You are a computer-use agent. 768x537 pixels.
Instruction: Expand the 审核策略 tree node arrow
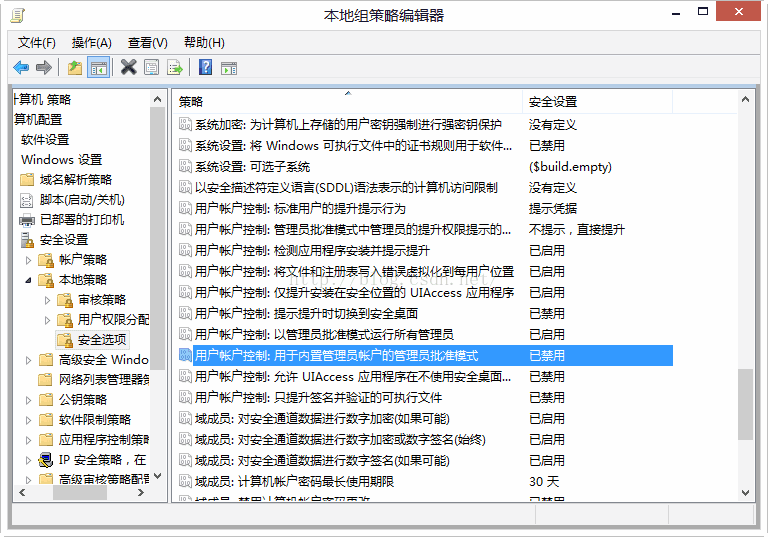pos(48,300)
